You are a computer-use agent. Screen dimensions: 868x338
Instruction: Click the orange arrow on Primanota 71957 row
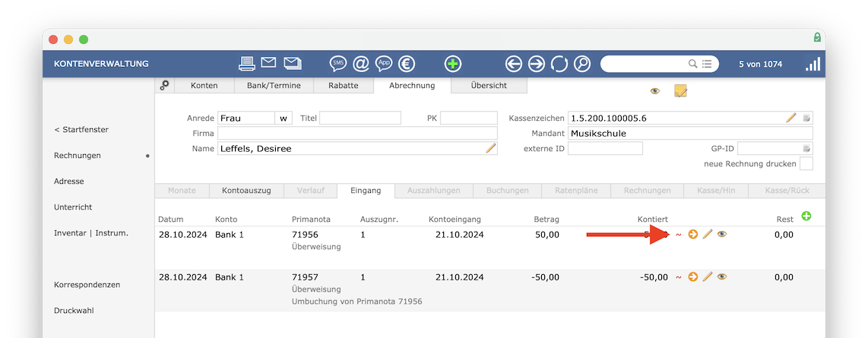pyautogui.click(x=692, y=276)
